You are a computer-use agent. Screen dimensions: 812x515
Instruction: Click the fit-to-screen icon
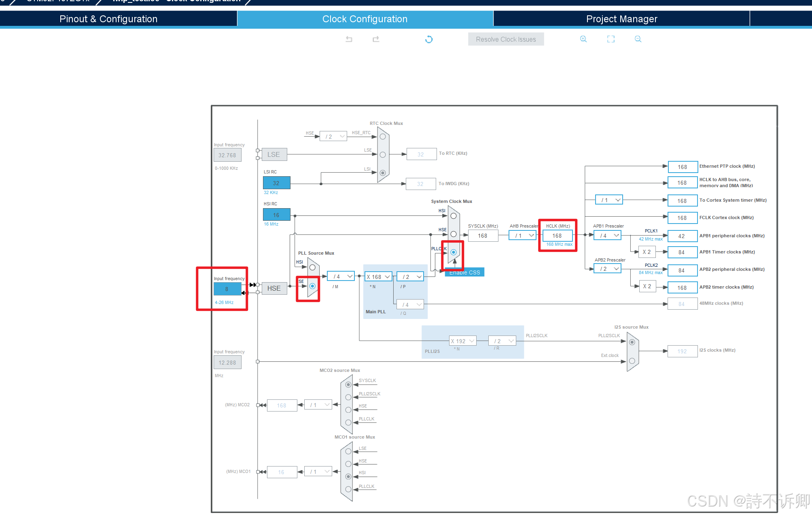pyautogui.click(x=611, y=39)
